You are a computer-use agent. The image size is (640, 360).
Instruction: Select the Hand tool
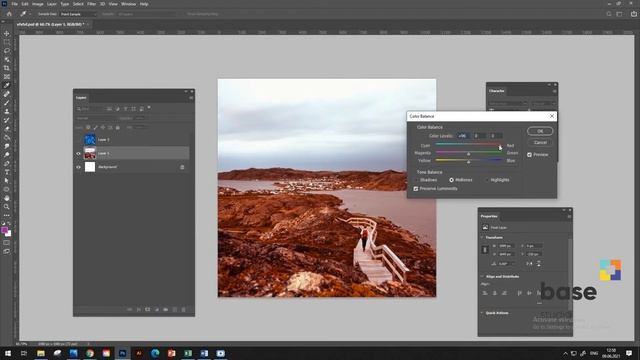pos(7,198)
